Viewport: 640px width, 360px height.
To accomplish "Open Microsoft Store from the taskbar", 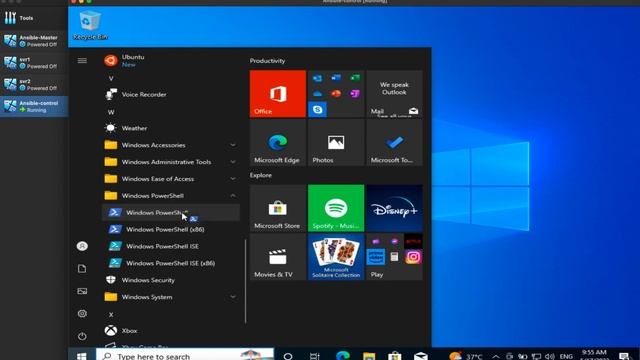I will 395,356.
